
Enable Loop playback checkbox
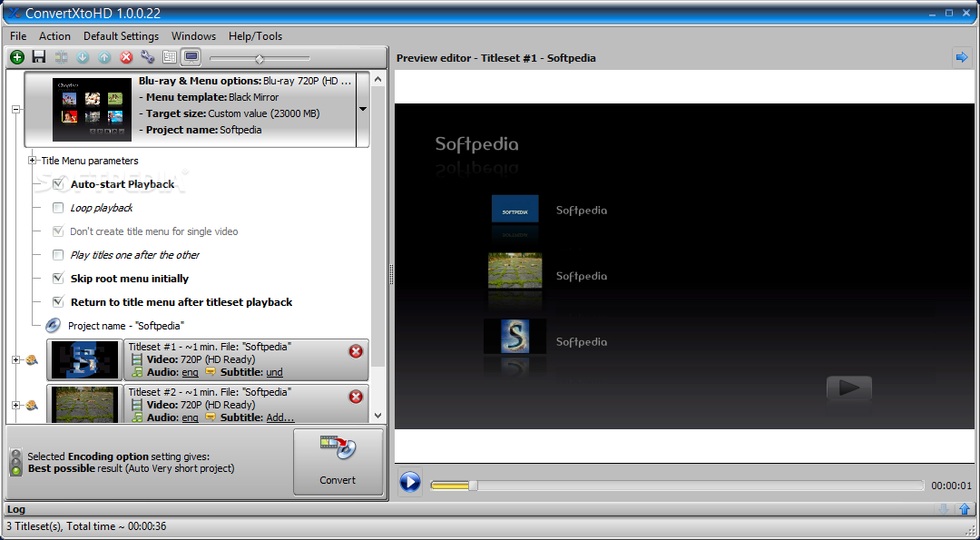pyautogui.click(x=58, y=208)
